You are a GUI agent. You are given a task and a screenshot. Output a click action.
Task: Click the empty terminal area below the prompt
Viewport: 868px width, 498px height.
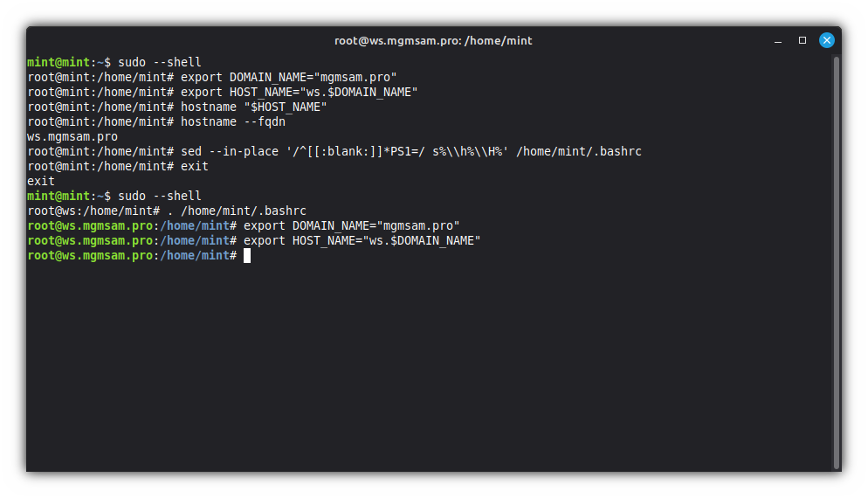(428, 367)
